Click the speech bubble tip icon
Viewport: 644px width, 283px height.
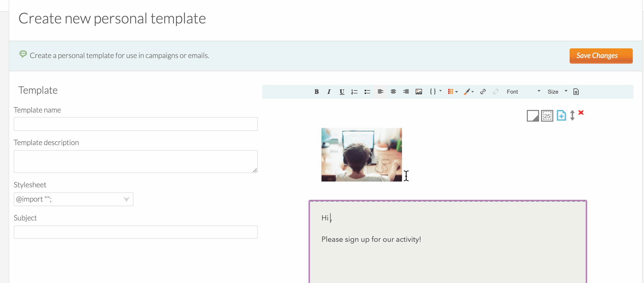23,54
